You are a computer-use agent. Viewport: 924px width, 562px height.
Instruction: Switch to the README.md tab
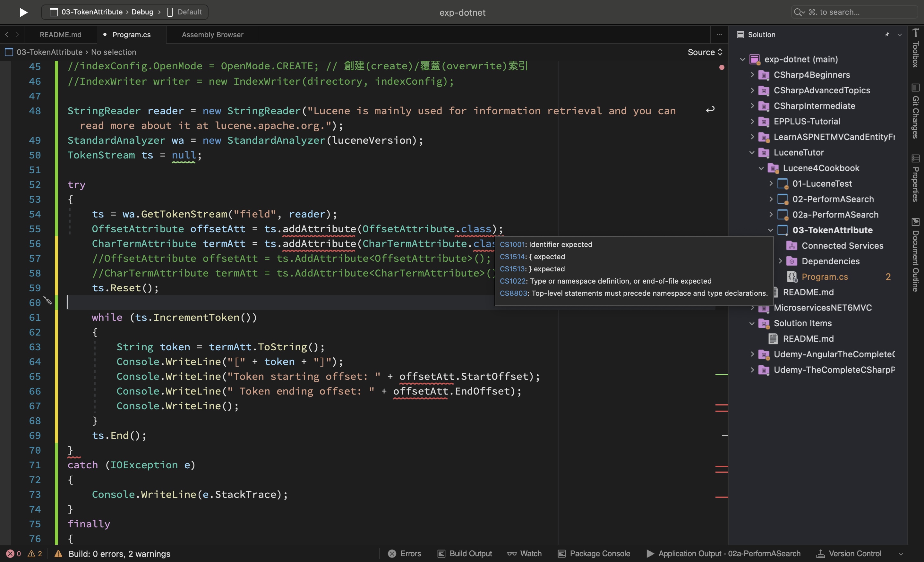click(x=60, y=35)
